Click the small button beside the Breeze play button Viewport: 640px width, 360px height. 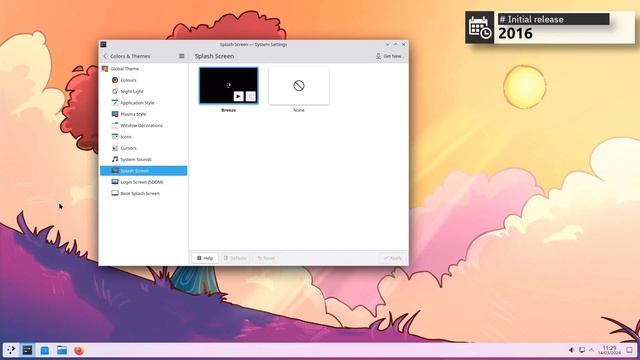(x=251, y=96)
